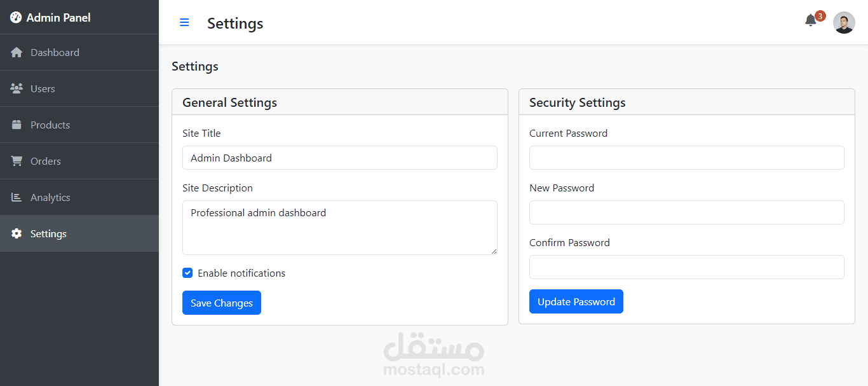The width and height of the screenshot is (868, 386).
Task: Click the Users people icon
Action: (x=17, y=88)
